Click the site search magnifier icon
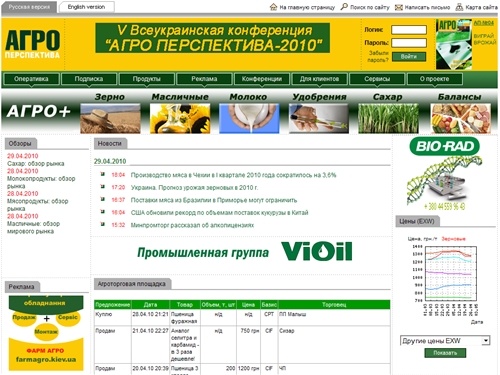Screen dimensions: 500x375 point(344,7)
